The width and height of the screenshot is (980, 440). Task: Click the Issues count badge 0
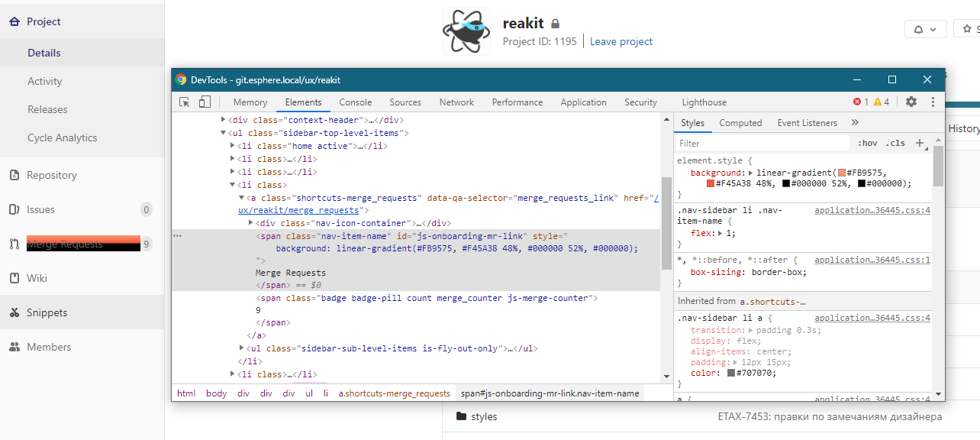tap(147, 209)
